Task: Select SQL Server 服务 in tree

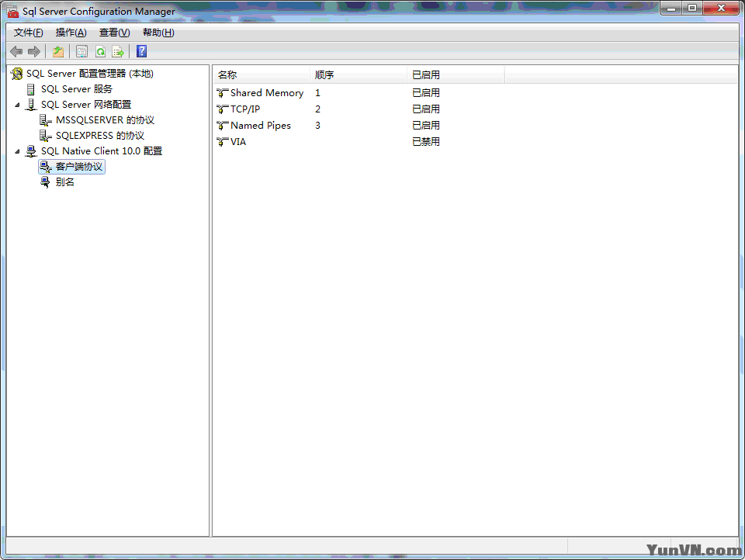Action: pyautogui.click(x=77, y=89)
